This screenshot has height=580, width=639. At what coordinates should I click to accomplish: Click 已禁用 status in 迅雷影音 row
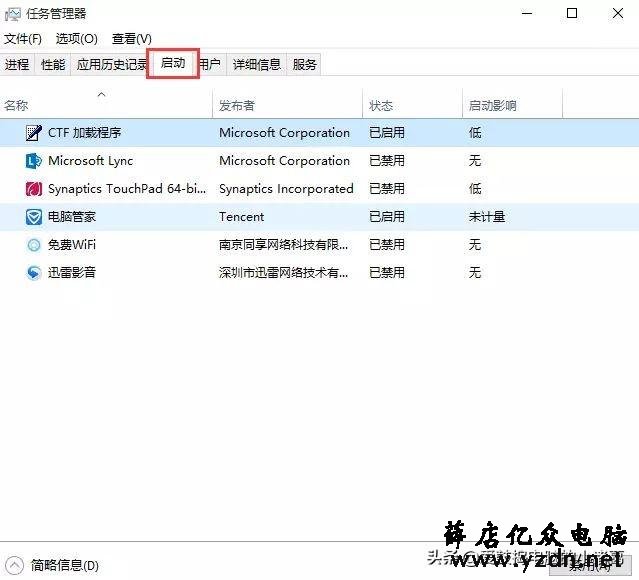tap(387, 273)
